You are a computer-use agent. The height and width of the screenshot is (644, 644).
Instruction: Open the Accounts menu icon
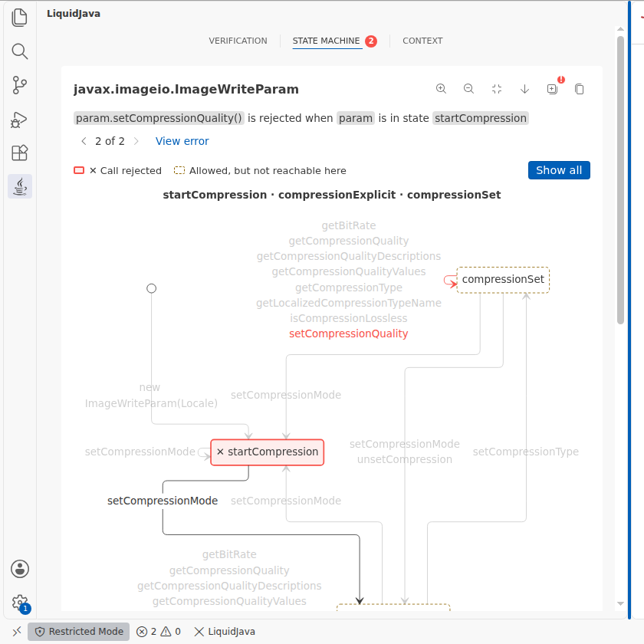tap(20, 569)
